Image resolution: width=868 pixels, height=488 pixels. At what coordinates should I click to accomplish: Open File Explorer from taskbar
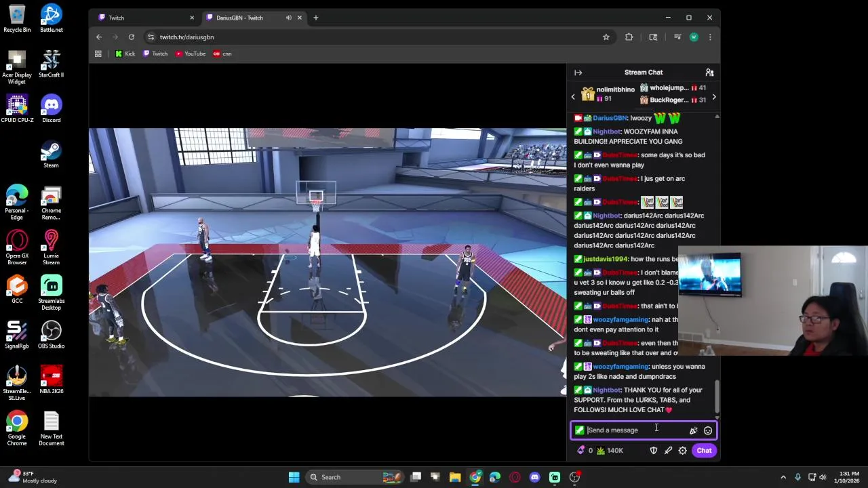click(455, 477)
